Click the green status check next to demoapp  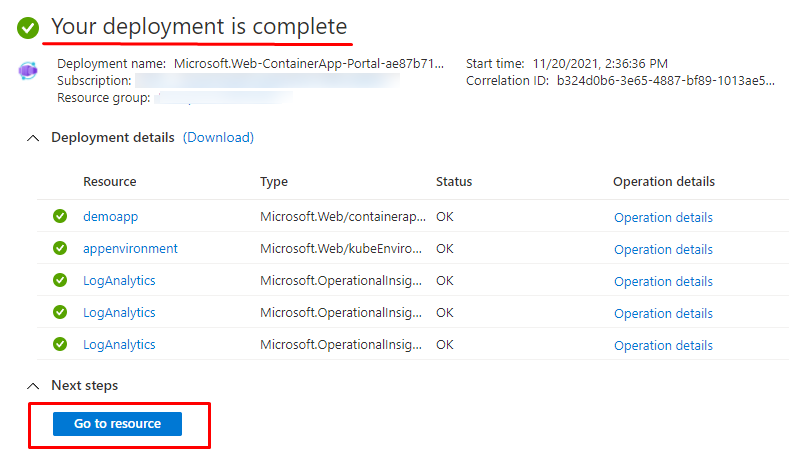60,216
